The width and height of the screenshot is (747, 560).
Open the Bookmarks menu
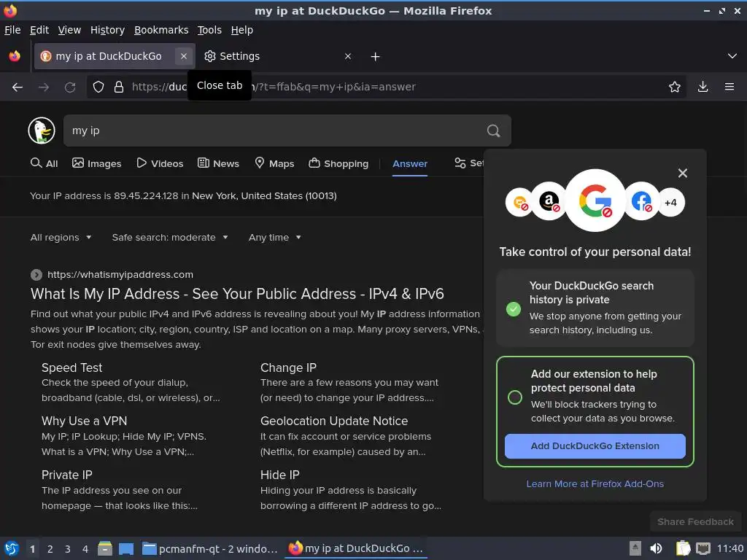pyautogui.click(x=161, y=30)
